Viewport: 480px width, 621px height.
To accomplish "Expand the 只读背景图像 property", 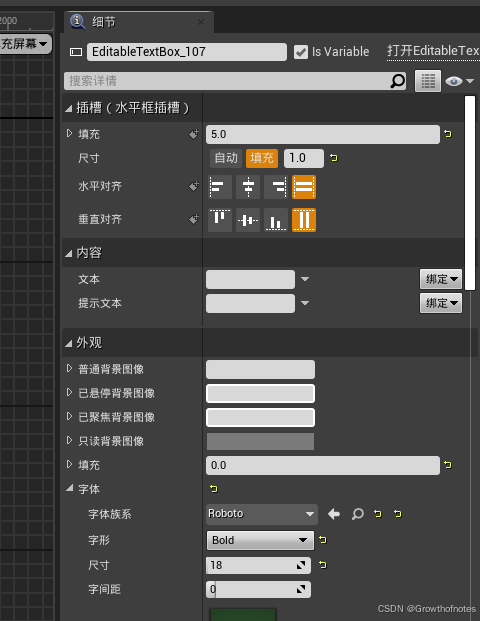I will click(x=69, y=440).
